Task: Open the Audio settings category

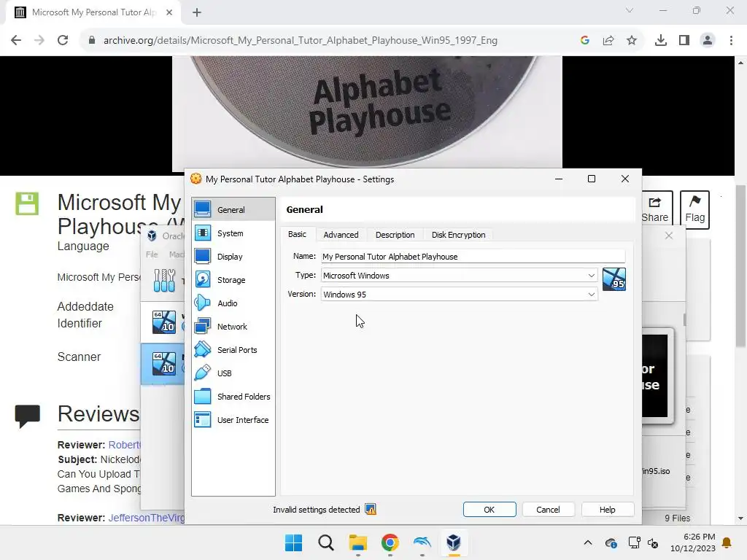Action: [233, 303]
